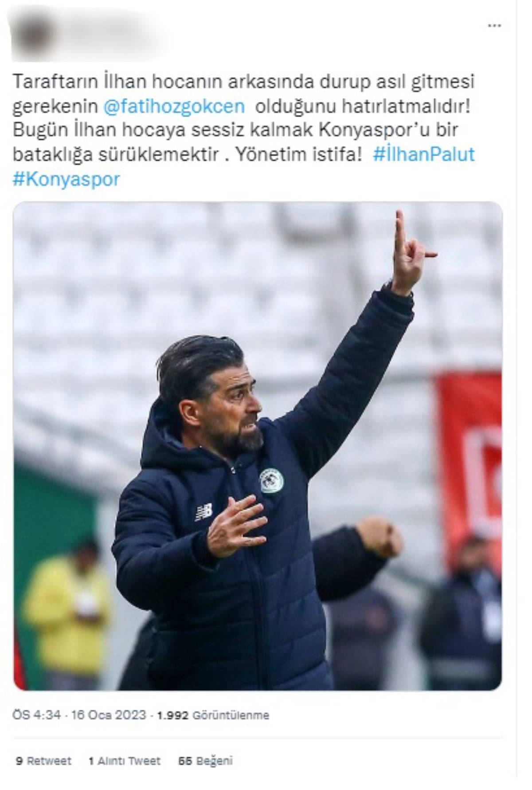Click the vertical divider beside the tweet
The image size is (532, 790).
pyautogui.click(x=517, y=395)
